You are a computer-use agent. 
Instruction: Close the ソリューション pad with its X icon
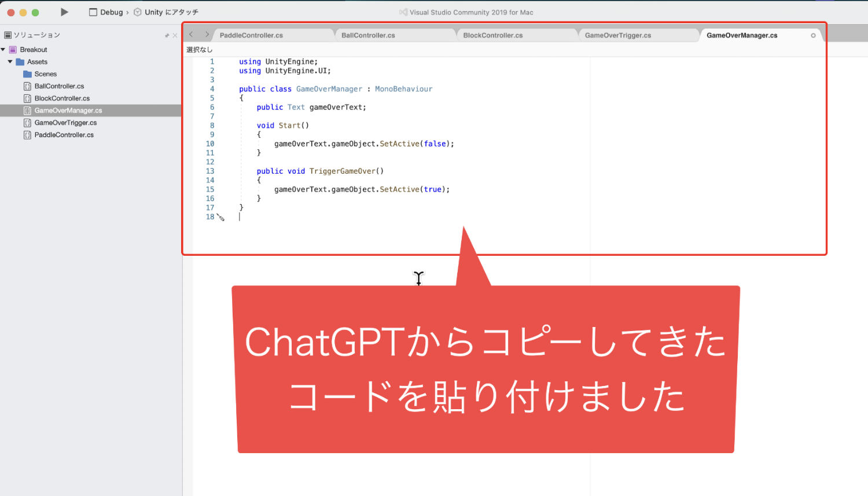click(175, 35)
